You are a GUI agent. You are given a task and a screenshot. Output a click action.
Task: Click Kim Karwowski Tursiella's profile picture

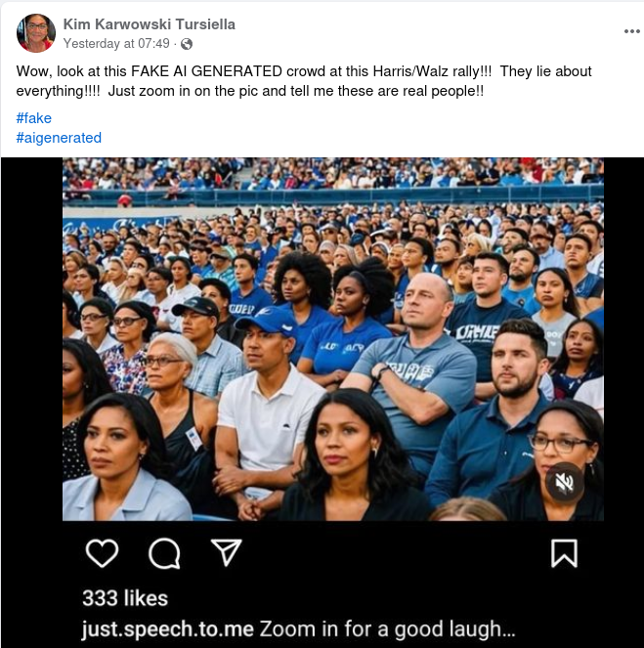click(36, 33)
